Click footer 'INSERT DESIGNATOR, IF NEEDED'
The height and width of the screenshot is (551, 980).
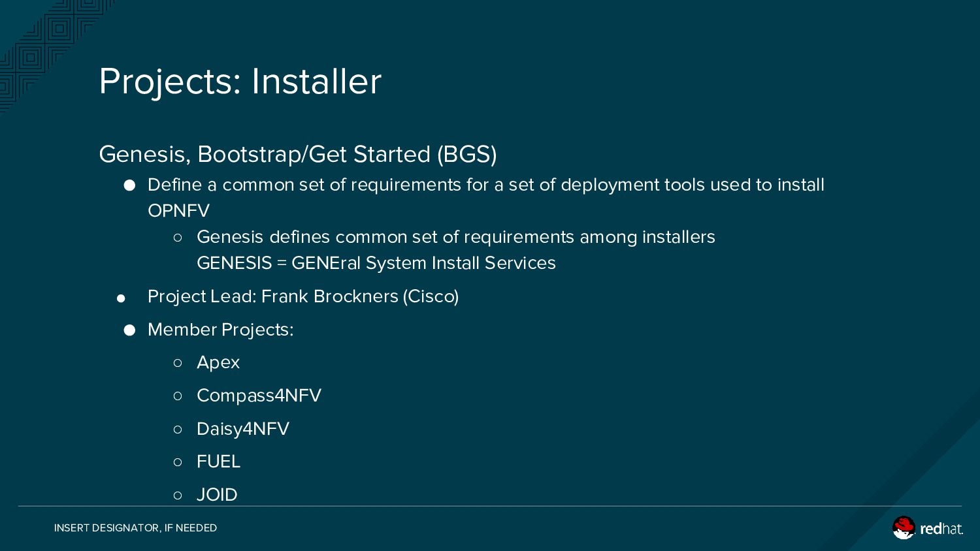tap(135, 527)
